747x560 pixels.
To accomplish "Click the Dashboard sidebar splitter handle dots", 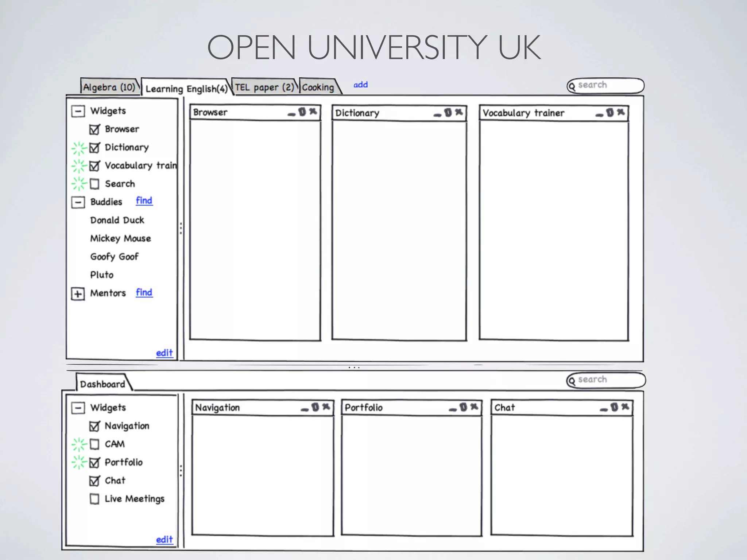I will click(181, 471).
